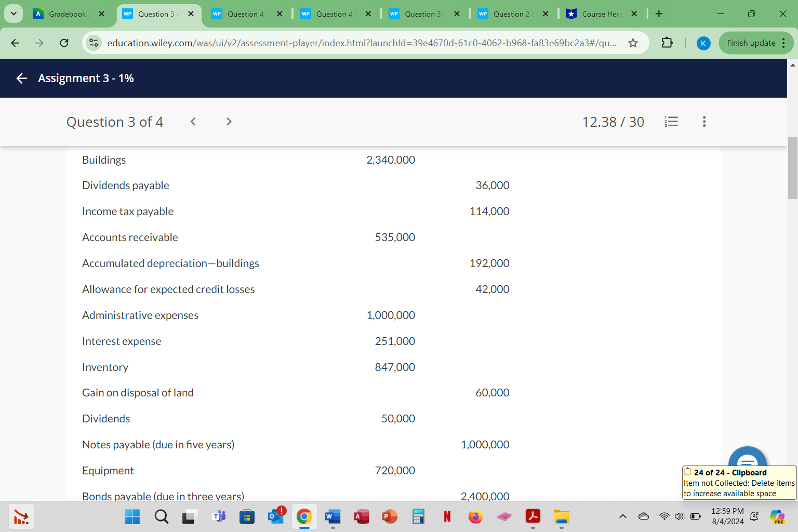Open the question list icon
The image size is (798, 532).
coord(671,121)
